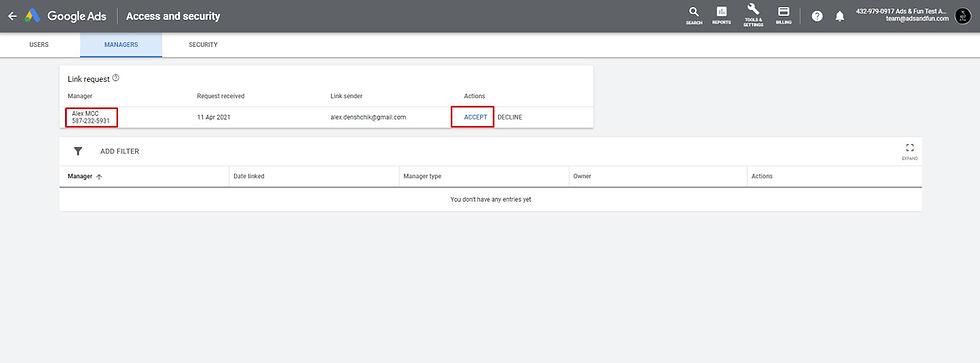Sort by the Manager column arrow
Viewport: 980px width, 363px height.
pos(99,177)
